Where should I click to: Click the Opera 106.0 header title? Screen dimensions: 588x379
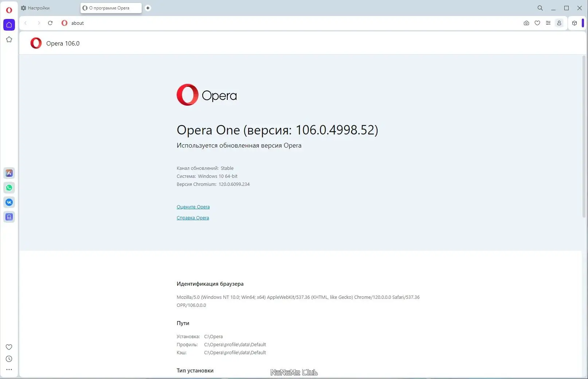click(x=63, y=43)
